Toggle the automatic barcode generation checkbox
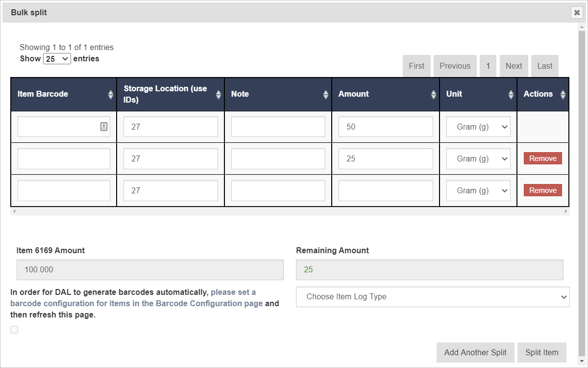Viewport: 588px width, 368px height. point(14,330)
